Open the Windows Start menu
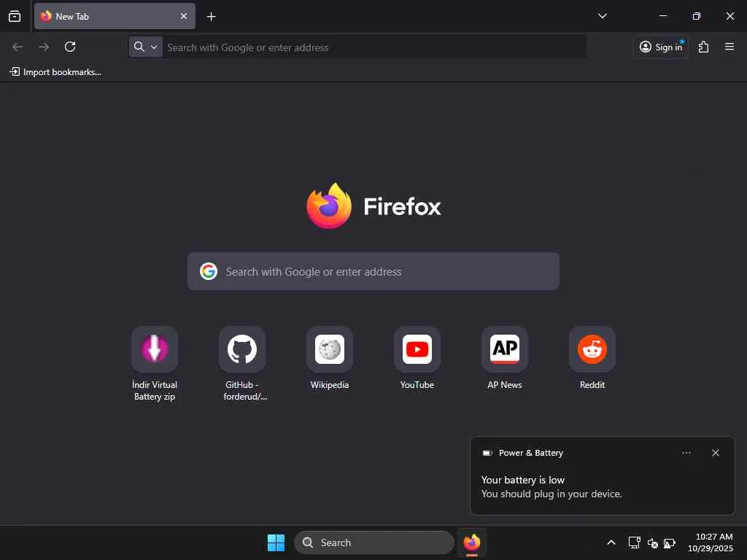 click(x=276, y=542)
